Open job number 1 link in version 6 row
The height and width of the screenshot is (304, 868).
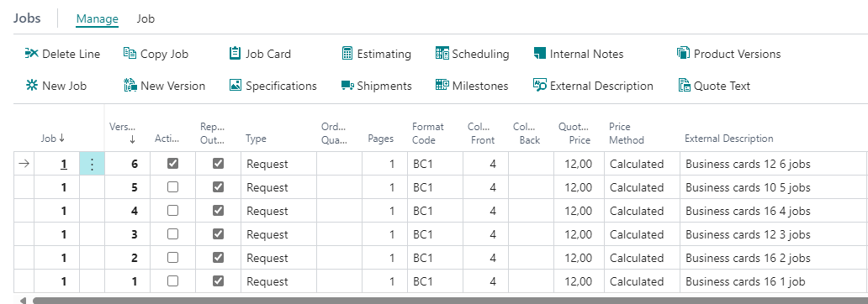[64, 164]
